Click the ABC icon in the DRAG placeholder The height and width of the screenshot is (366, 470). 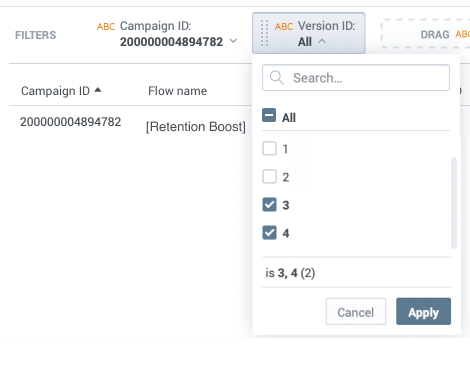coord(463,34)
